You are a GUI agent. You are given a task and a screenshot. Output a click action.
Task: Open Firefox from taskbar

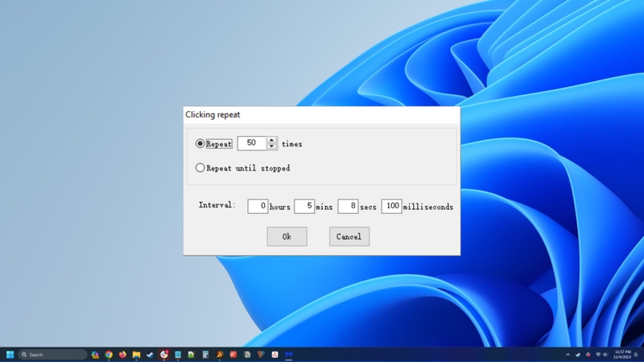point(122,355)
